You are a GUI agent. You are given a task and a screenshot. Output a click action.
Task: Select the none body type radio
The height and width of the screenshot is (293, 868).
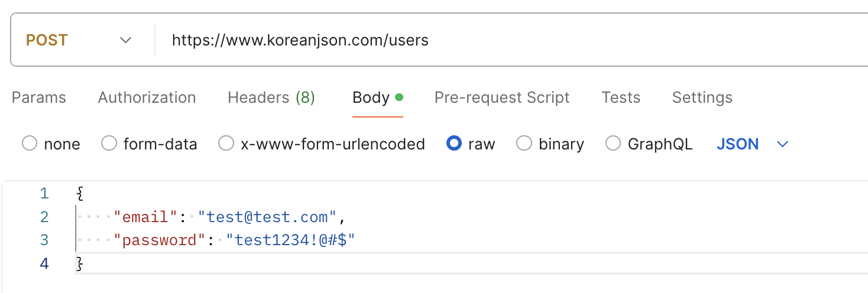(x=30, y=144)
